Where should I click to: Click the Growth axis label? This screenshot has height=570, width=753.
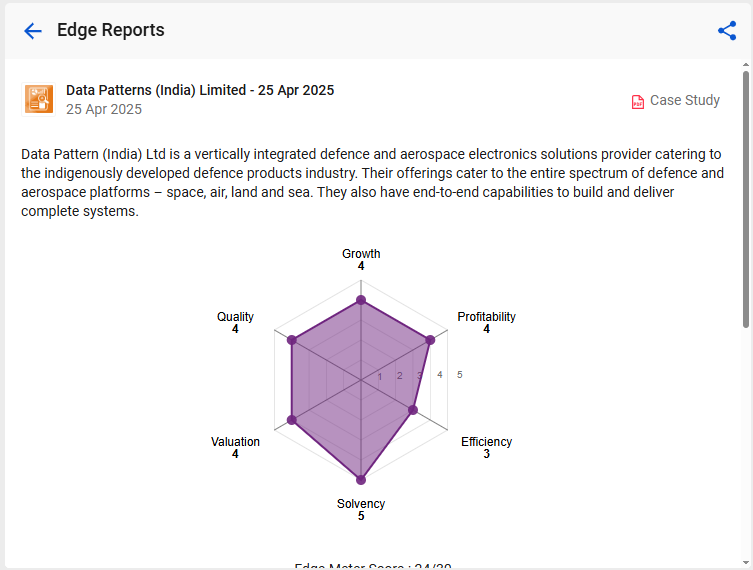pyautogui.click(x=361, y=254)
